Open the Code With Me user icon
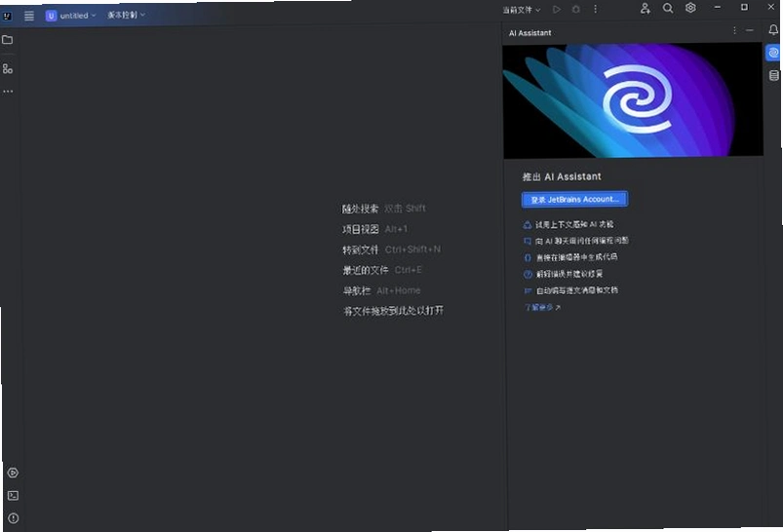Image resolution: width=783 pixels, height=532 pixels. point(646,9)
